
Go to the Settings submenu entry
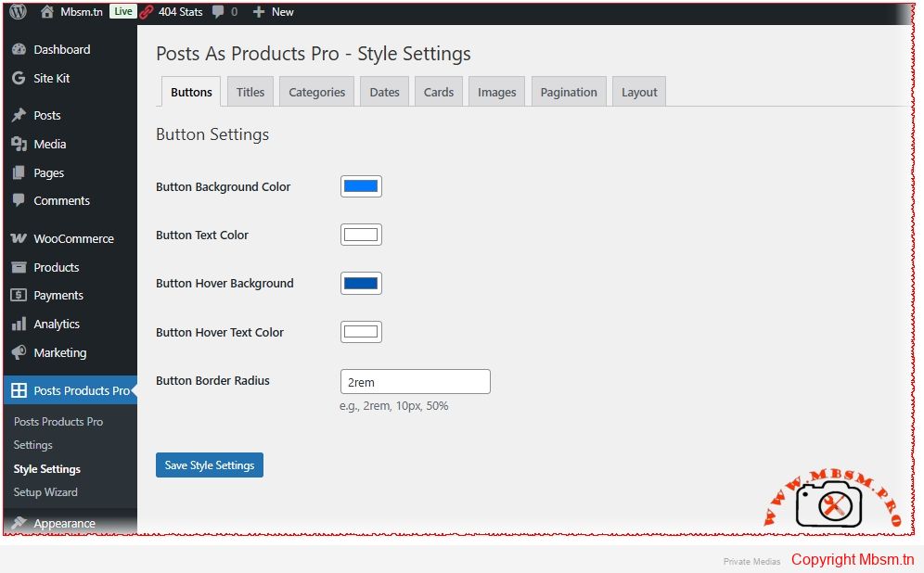(32, 445)
